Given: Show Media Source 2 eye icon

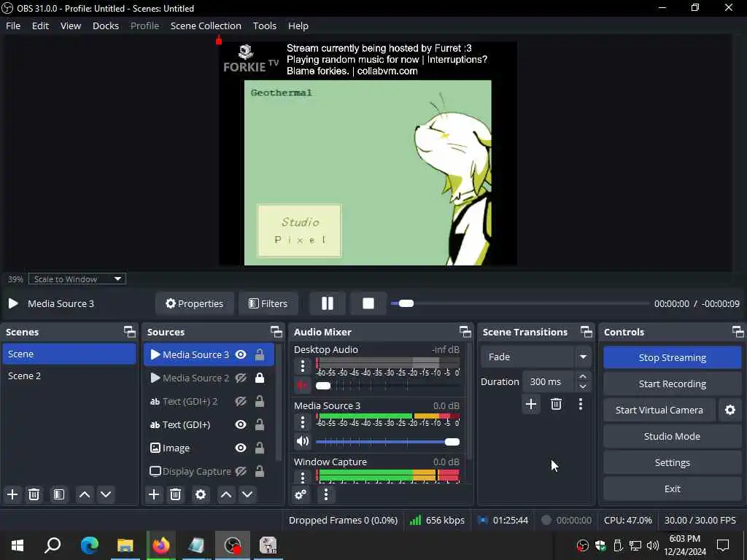Looking at the screenshot, I should click(241, 378).
